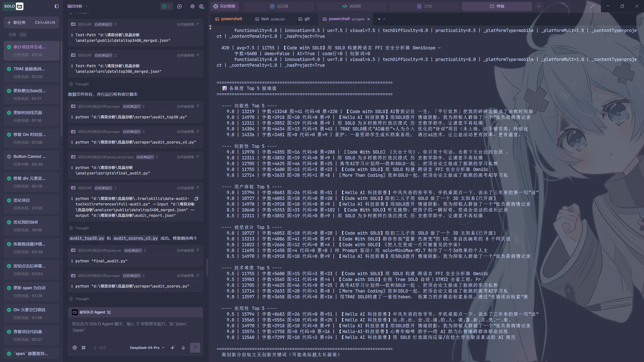This screenshot has width=644, height=362.
Task: Focus the SOLO Agent chat input field
Action: (x=136, y=327)
